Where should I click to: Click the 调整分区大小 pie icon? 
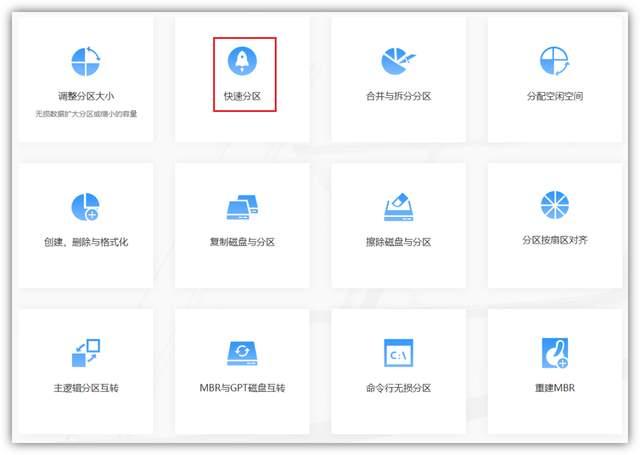click(x=86, y=62)
